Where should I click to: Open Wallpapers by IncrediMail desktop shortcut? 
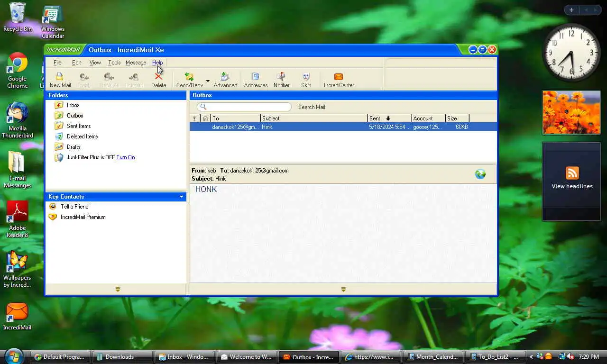pyautogui.click(x=17, y=269)
